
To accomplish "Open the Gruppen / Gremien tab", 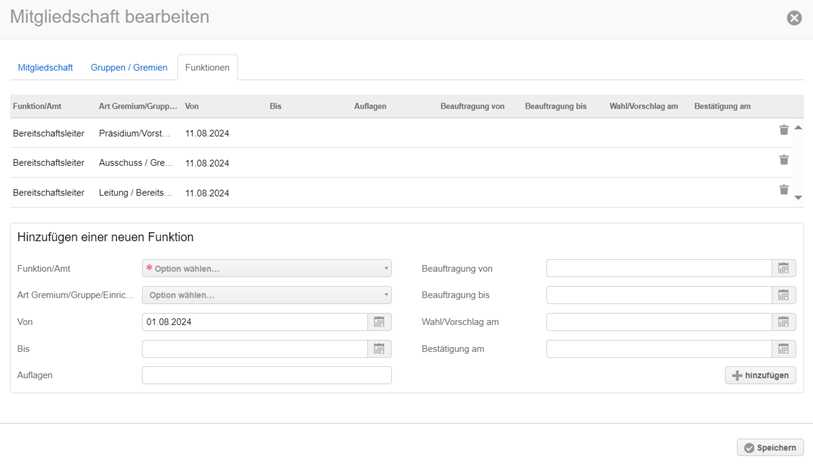I will [129, 68].
